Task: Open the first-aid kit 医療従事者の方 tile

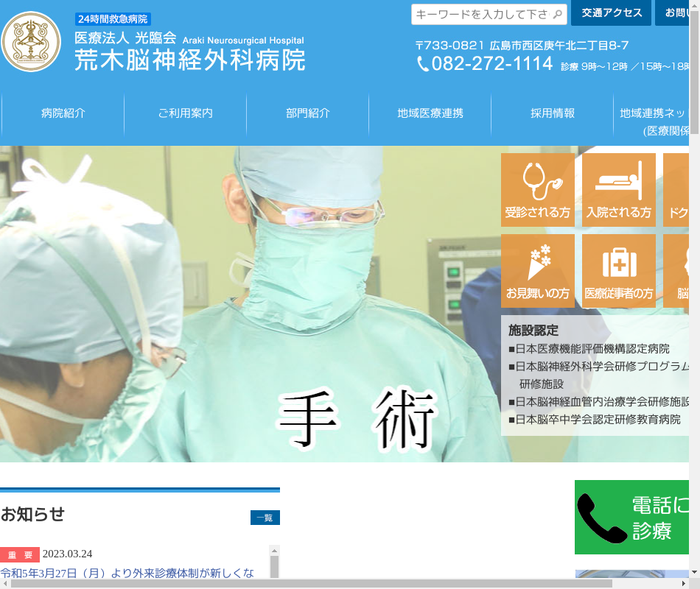Action: [x=619, y=271]
